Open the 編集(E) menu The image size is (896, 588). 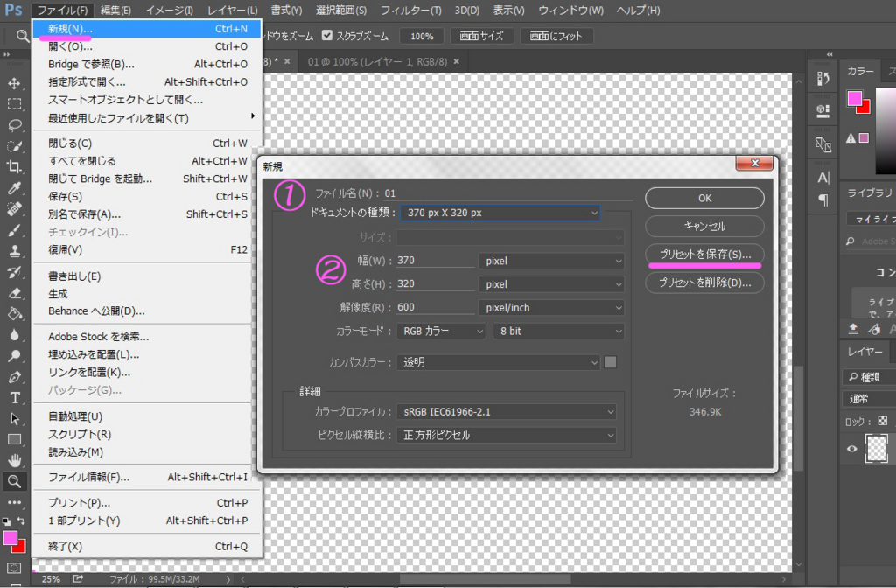point(115,10)
